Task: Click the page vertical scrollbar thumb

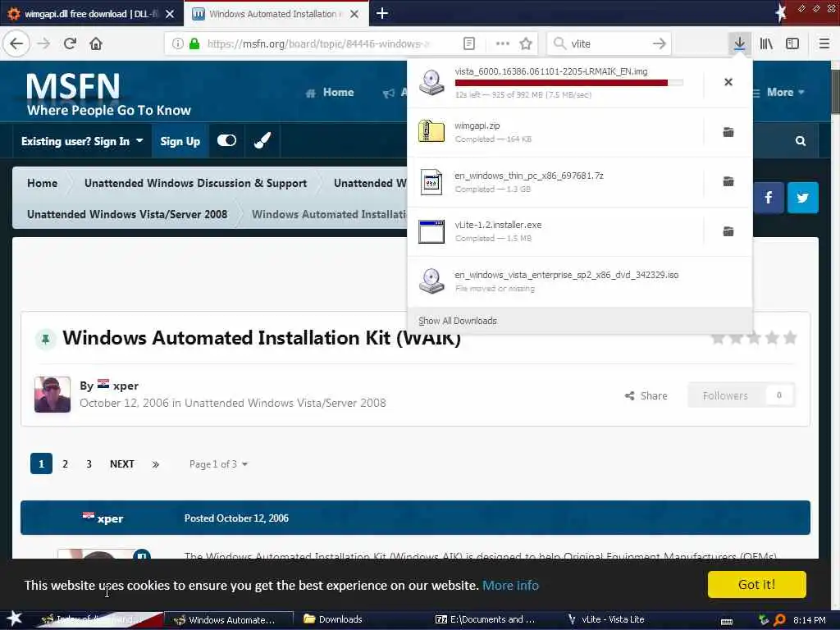Action: pyautogui.click(x=835, y=91)
